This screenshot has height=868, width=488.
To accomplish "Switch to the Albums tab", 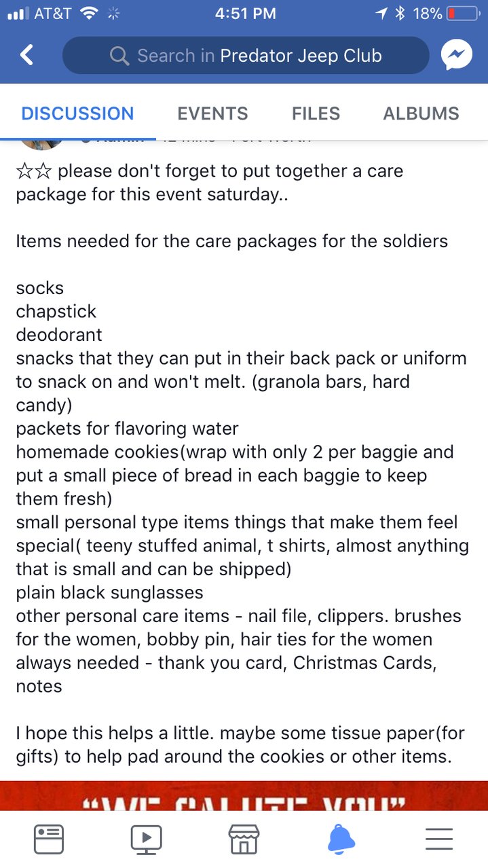I will (421, 113).
